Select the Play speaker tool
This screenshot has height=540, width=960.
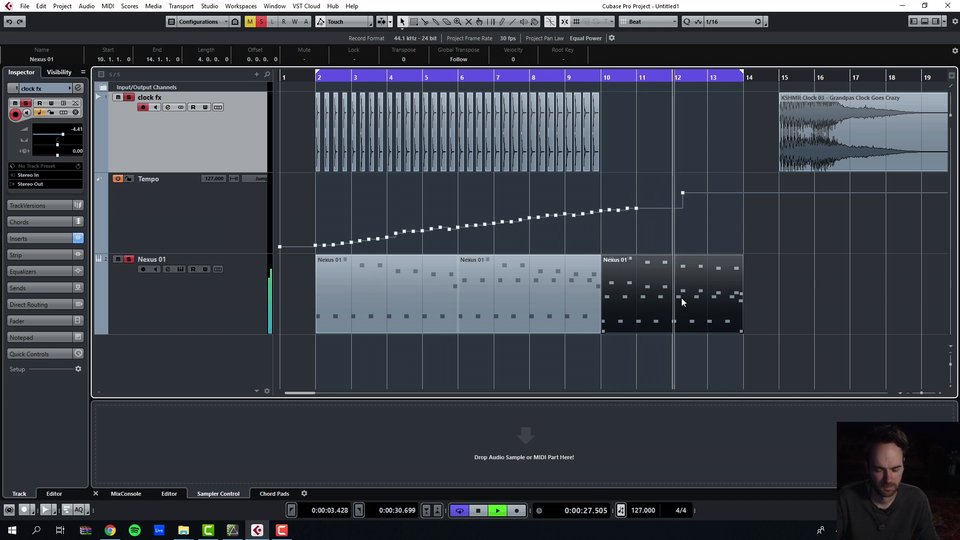[x=523, y=21]
